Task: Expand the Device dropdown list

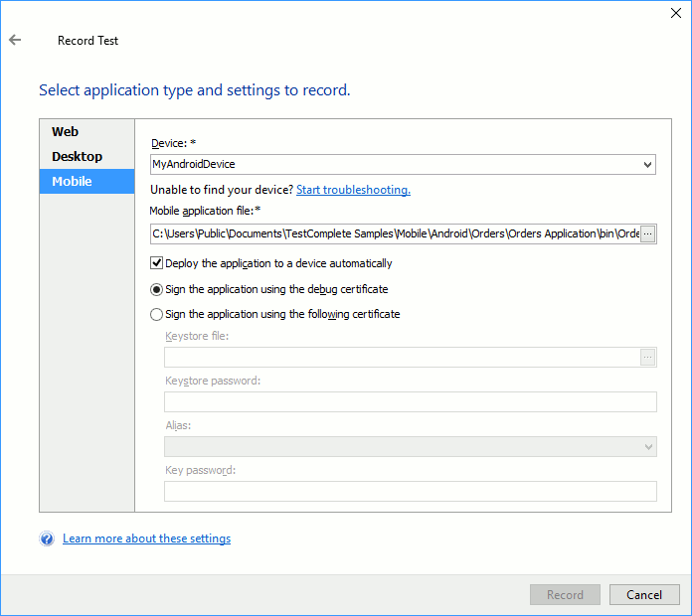Action: (x=647, y=164)
